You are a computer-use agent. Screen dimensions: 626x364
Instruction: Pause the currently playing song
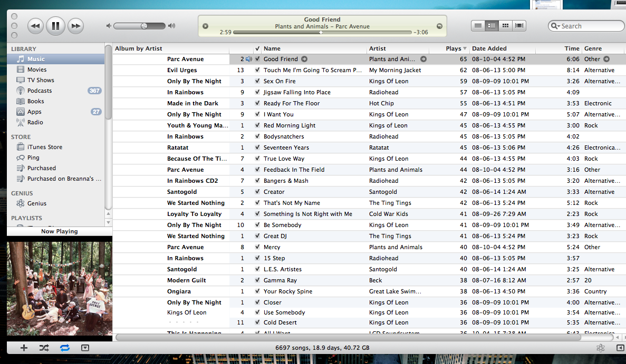coord(55,26)
